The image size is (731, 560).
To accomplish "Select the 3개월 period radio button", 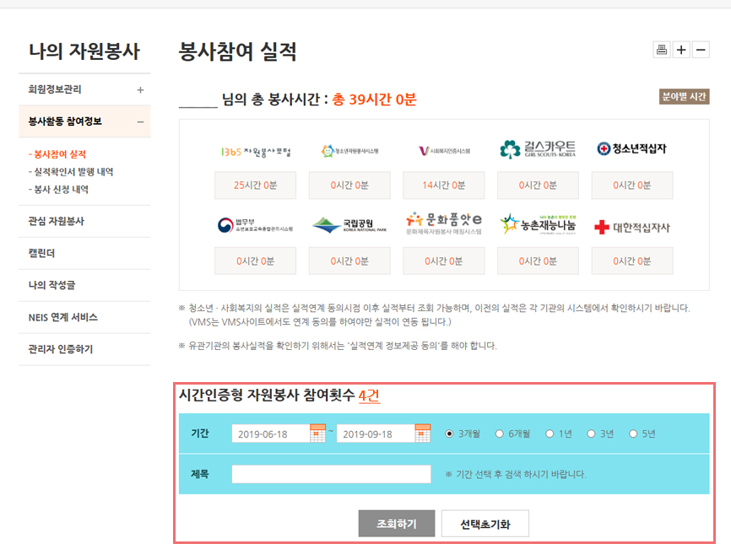I will (449, 434).
